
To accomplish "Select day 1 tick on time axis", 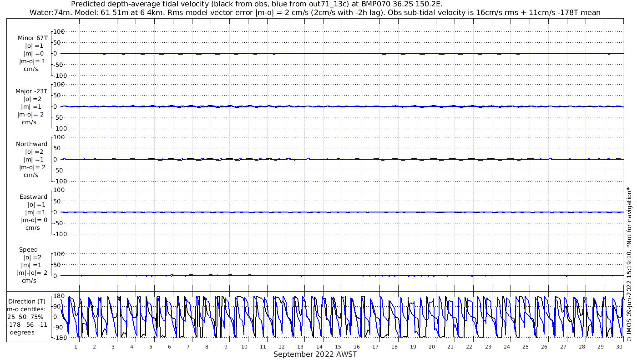I will coord(76,347).
